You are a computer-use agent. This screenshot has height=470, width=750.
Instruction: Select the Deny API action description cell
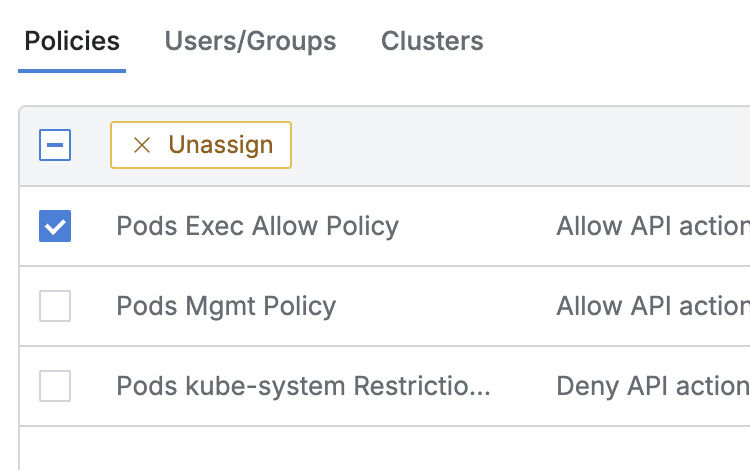[652, 386]
